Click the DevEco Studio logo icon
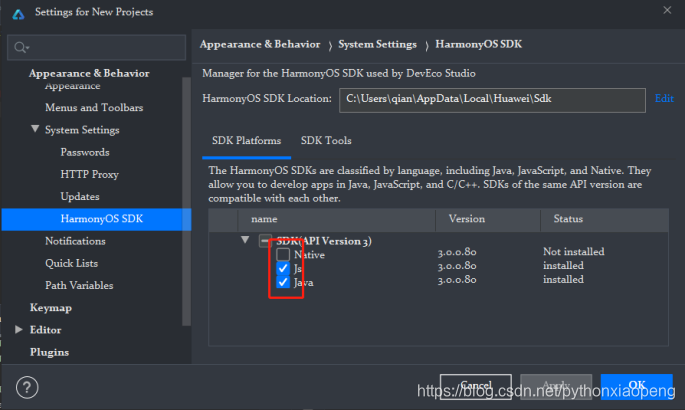Screen dimensions: 685x410 click(x=18, y=14)
